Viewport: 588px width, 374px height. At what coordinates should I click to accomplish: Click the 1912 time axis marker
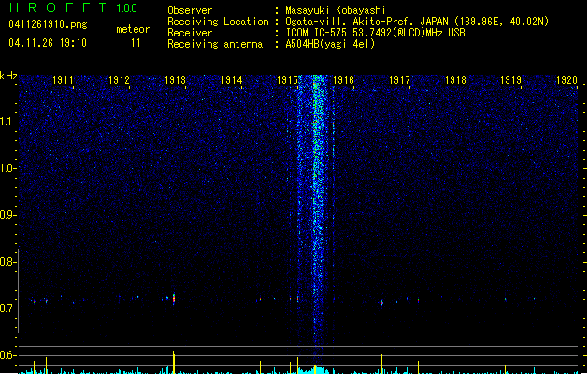click(119, 80)
